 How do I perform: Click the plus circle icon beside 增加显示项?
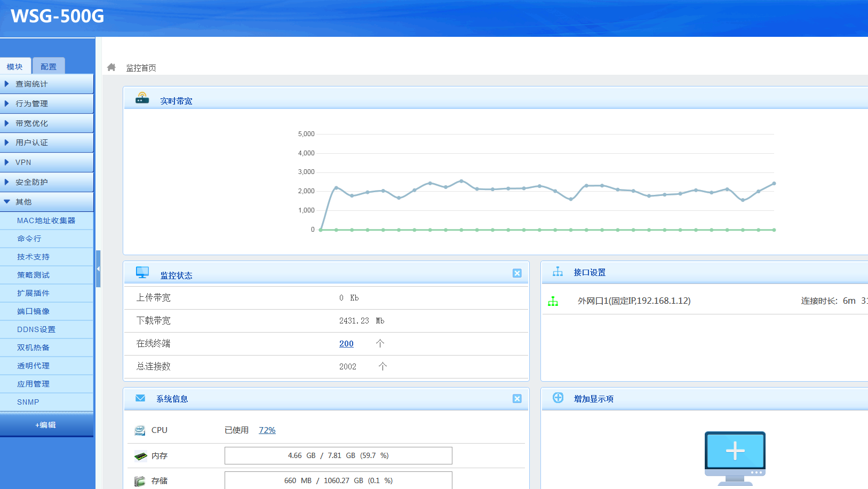coord(558,398)
